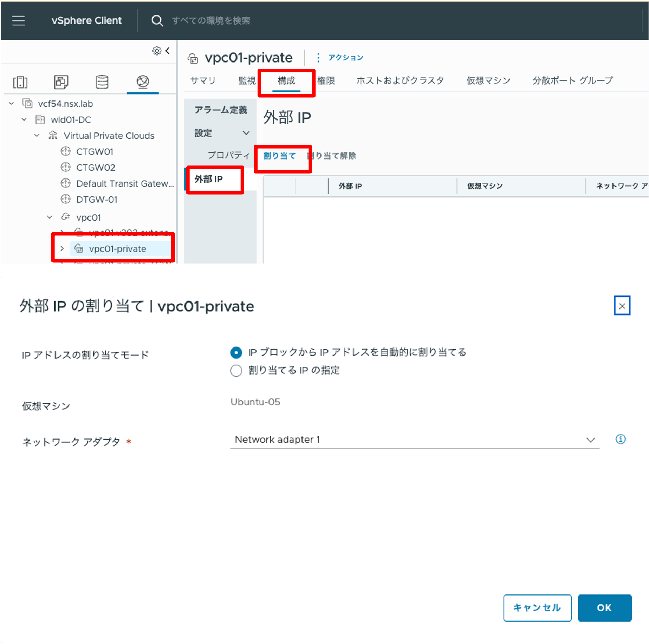This screenshot has width=649, height=644.
Task: Click the vpc01 cloud icon
Action: 66,217
